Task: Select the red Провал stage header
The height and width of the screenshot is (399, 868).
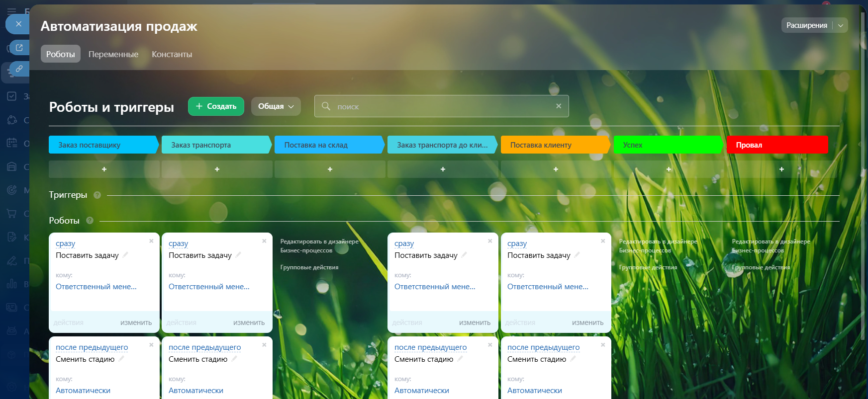Action: tap(776, 145)
